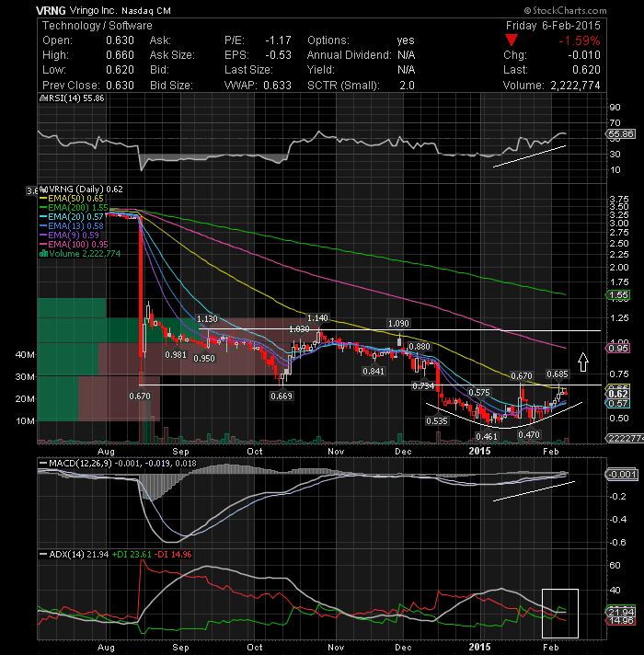
Task: Click the 'Technology / Software' sector label
Action: [x=98, y=26]
